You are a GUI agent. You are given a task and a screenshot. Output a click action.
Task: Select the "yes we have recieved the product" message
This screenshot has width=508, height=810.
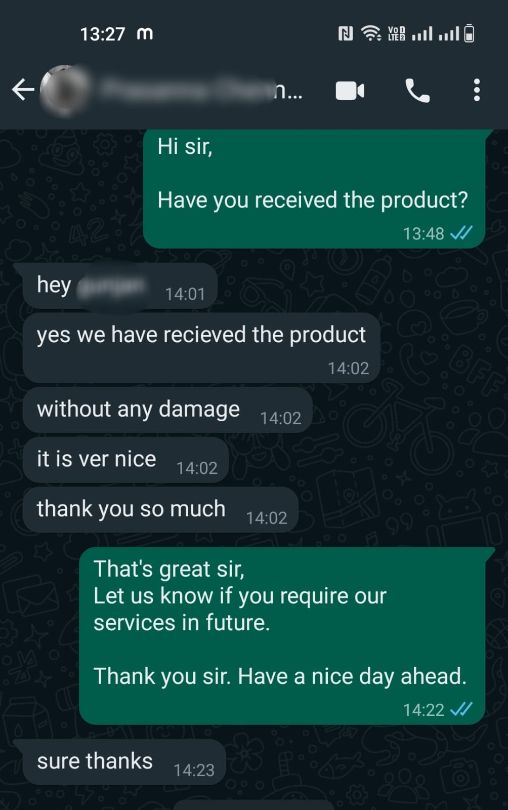pos(202,348)
